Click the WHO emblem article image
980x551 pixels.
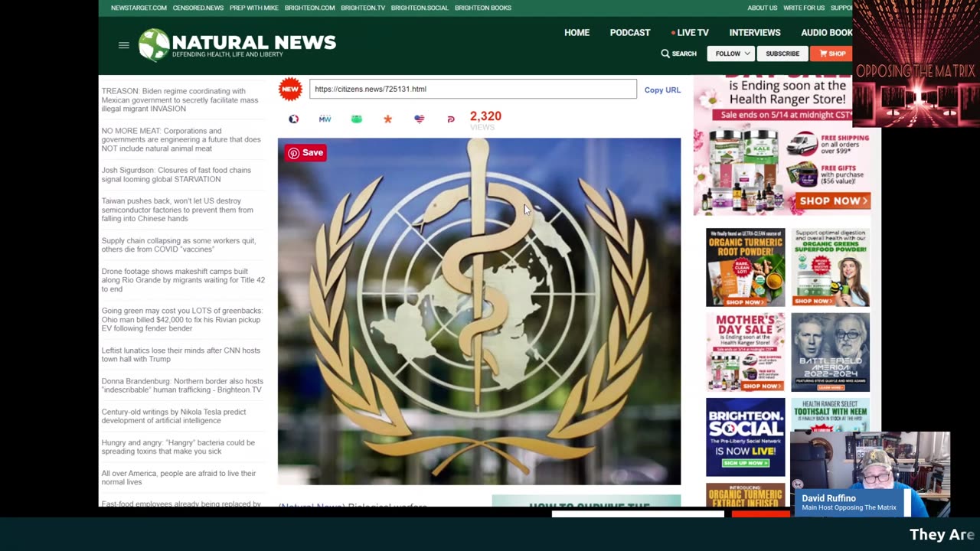click(479, 311)
